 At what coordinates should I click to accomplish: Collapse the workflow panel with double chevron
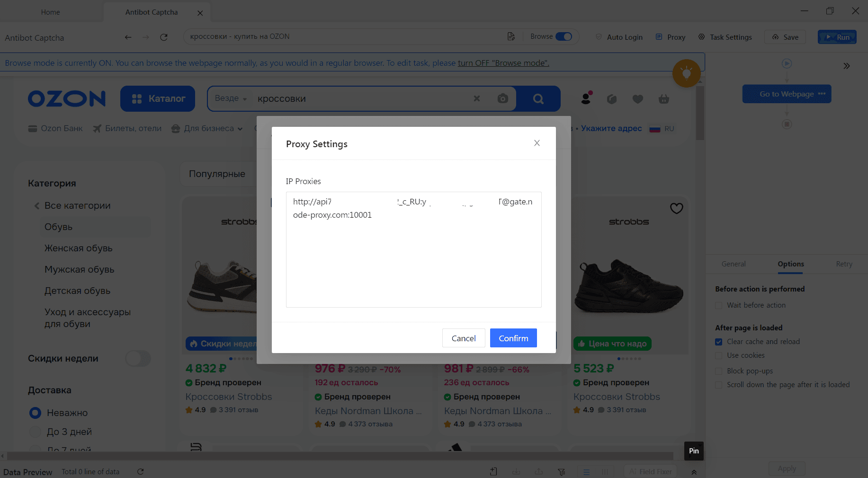point(847,66)
